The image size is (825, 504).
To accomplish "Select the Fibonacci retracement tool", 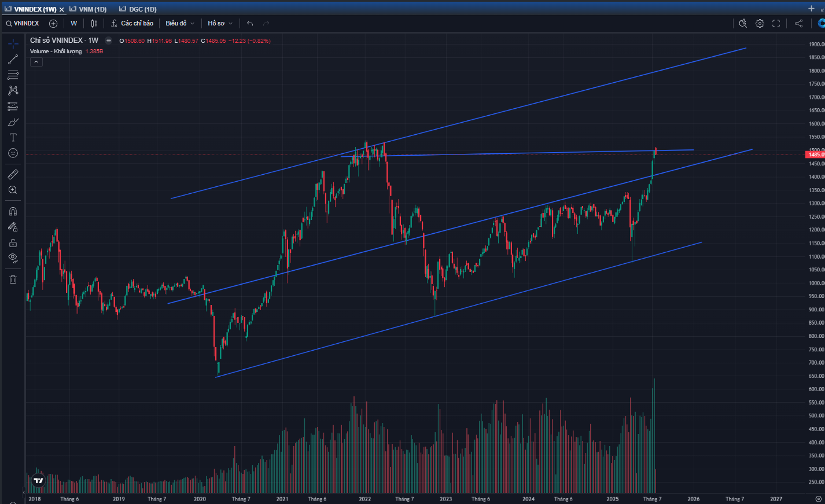I will [13, 75].
